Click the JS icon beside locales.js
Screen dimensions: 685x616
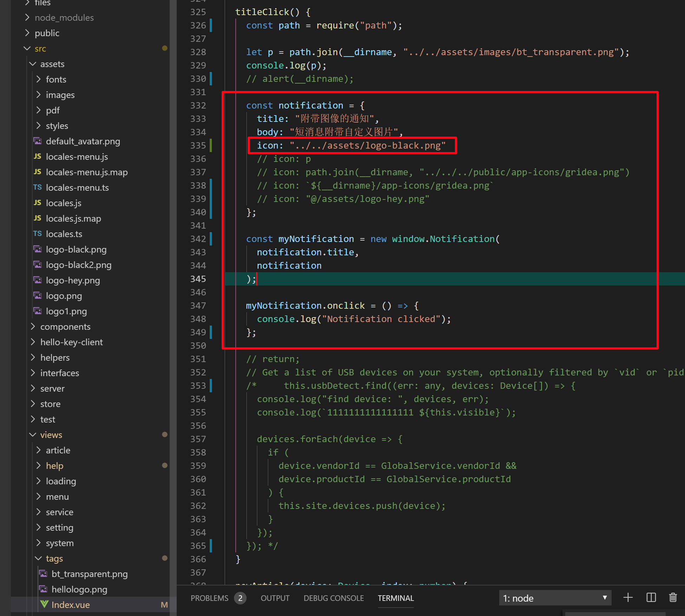pyautogui.click(x=38, y=203)
